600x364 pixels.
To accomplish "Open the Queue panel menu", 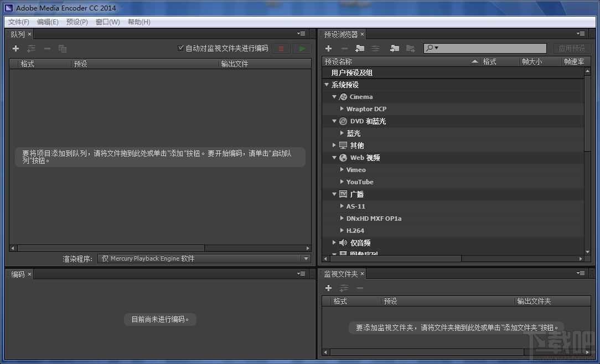I will point(301,33).
